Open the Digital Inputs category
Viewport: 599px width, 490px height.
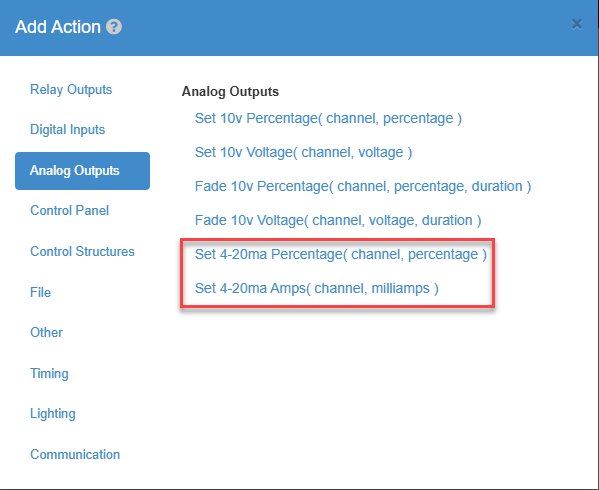tap(68, 129)
